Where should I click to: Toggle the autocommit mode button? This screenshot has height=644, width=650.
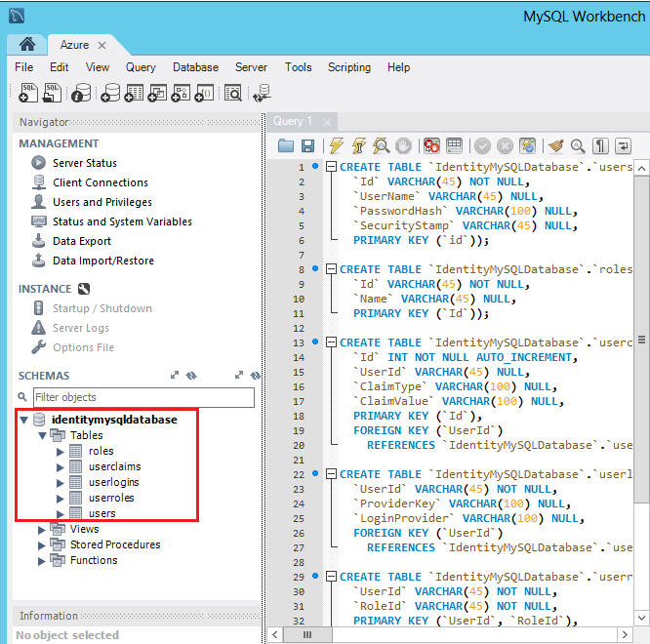528,146
